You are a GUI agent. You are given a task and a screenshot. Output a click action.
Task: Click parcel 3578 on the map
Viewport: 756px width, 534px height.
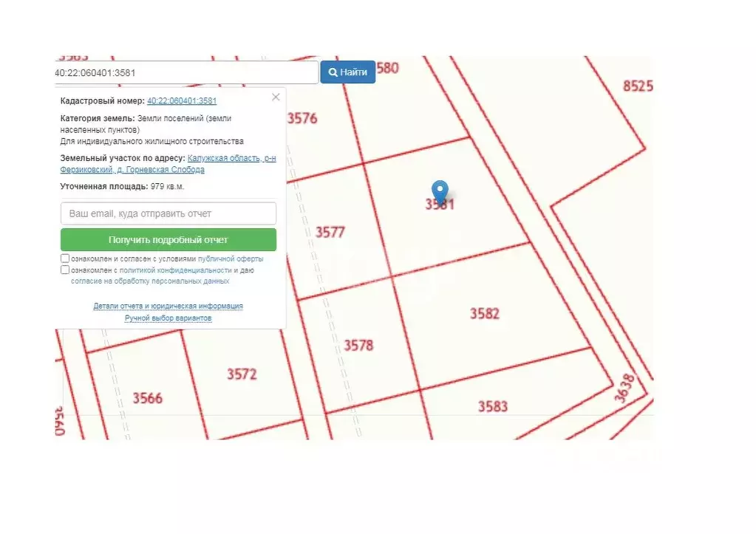pyautogui.click(x=360, y=344)
